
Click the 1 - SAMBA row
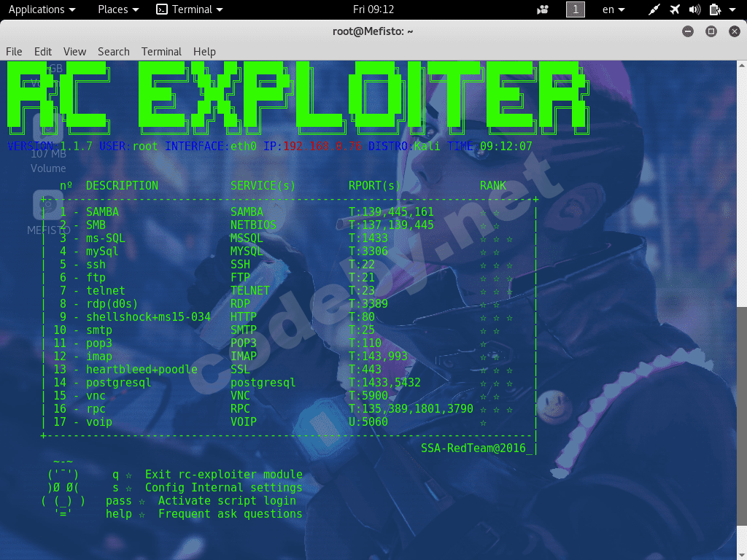point(289,212)
